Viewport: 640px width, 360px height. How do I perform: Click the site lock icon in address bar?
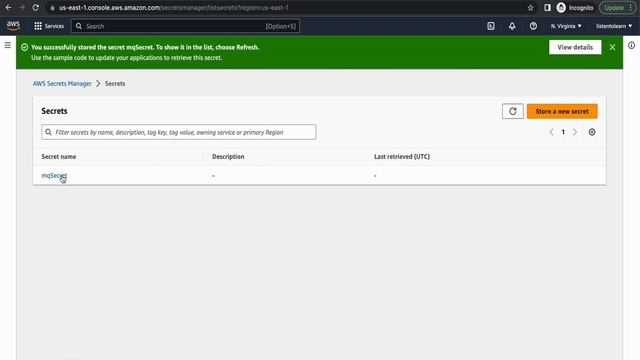(x=52, y=8)
